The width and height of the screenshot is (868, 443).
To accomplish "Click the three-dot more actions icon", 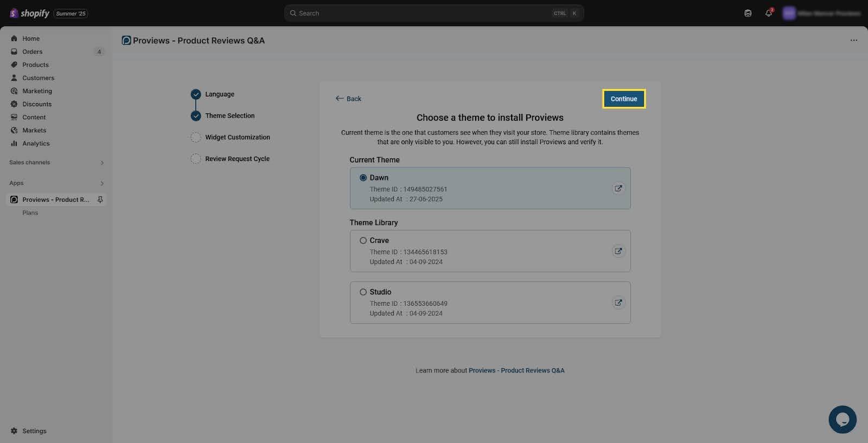I will tap(853, 41).
